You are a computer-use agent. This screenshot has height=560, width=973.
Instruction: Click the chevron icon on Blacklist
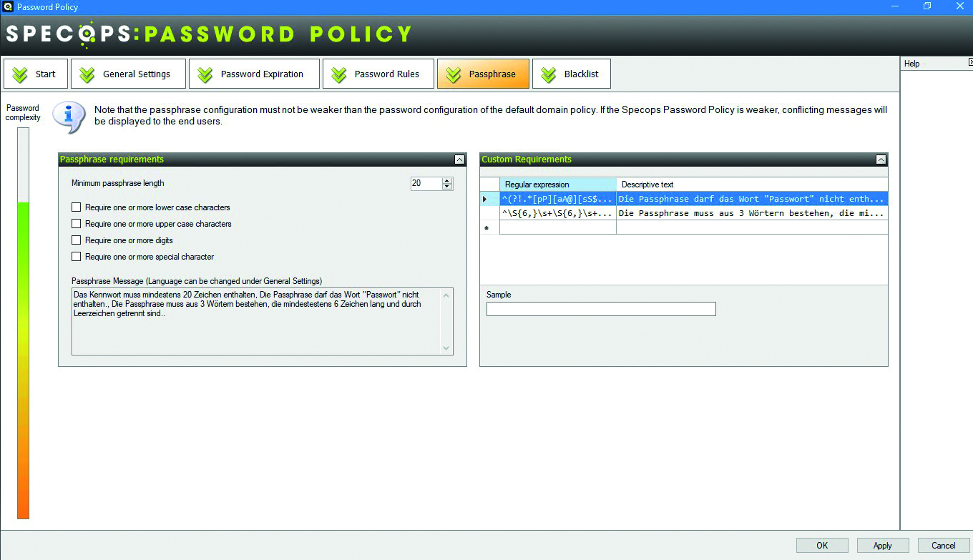click(x=549, y=74)
